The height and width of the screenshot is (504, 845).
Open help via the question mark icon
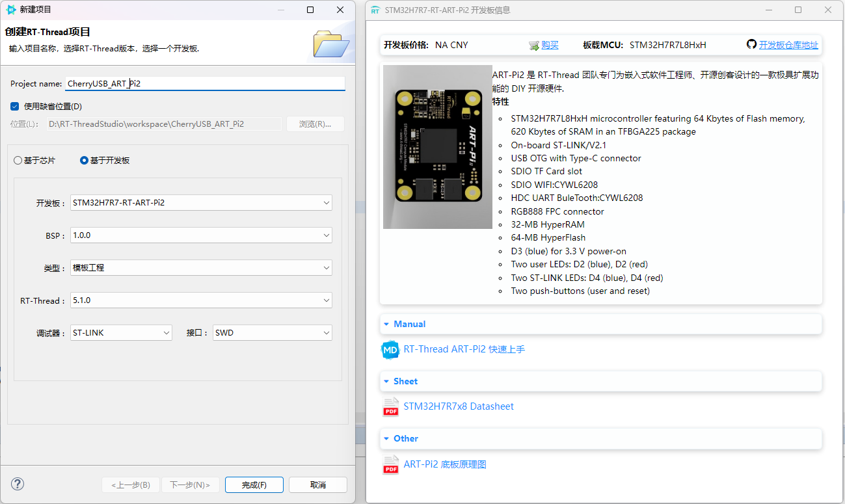click(18, 484)
